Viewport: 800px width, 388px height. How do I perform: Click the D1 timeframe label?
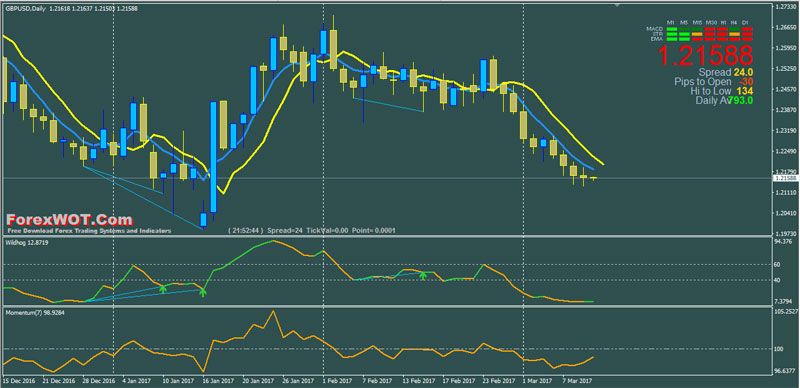point(745,22)
